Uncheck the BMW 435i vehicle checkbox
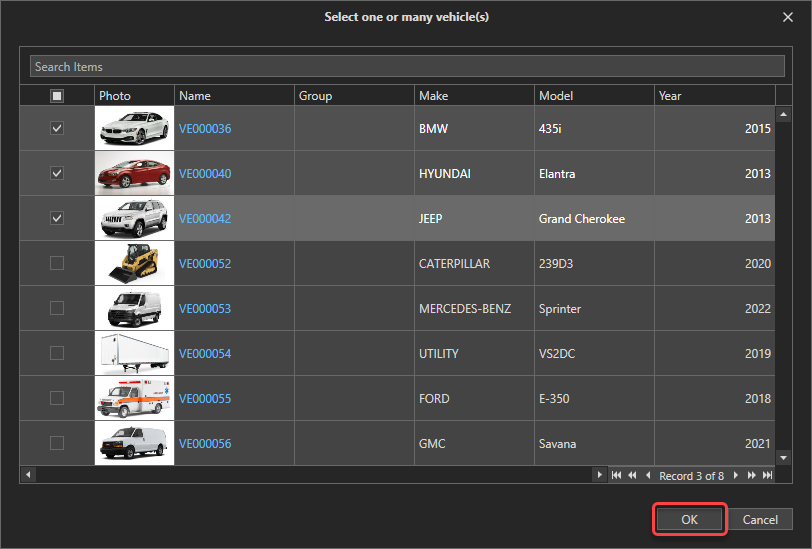This screenshot has width=812, height=549. point(57,129)
